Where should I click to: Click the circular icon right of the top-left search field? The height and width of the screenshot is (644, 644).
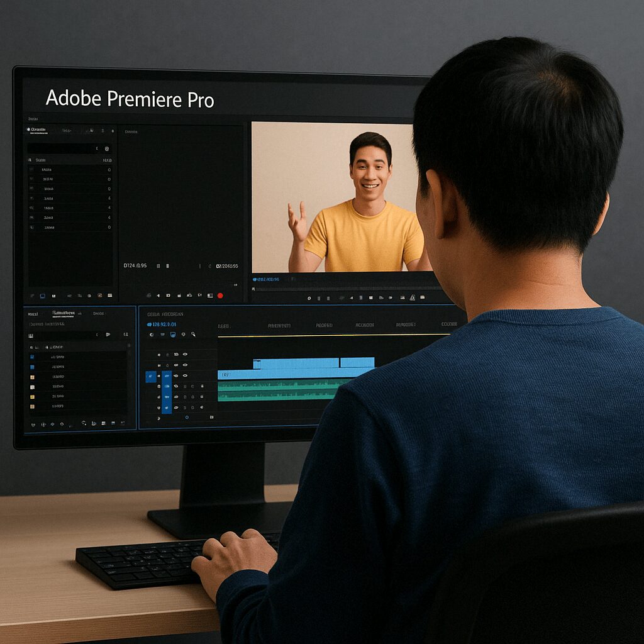(107, 149)
